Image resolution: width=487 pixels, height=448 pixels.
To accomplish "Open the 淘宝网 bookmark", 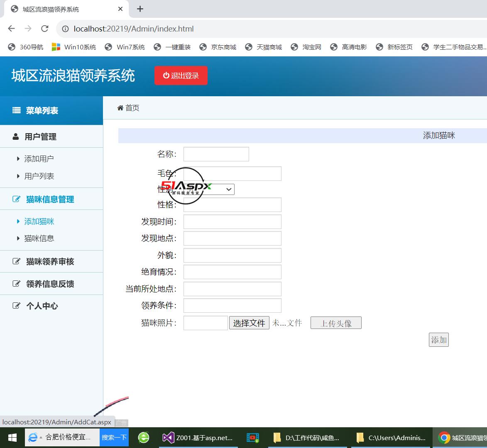I will (311, 47).
